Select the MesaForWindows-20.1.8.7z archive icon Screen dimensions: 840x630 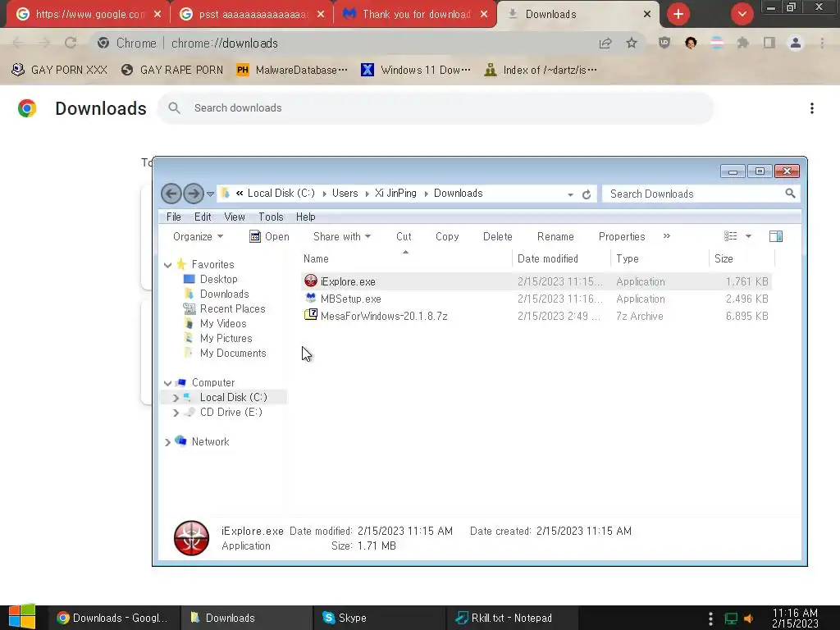point(311,315)
